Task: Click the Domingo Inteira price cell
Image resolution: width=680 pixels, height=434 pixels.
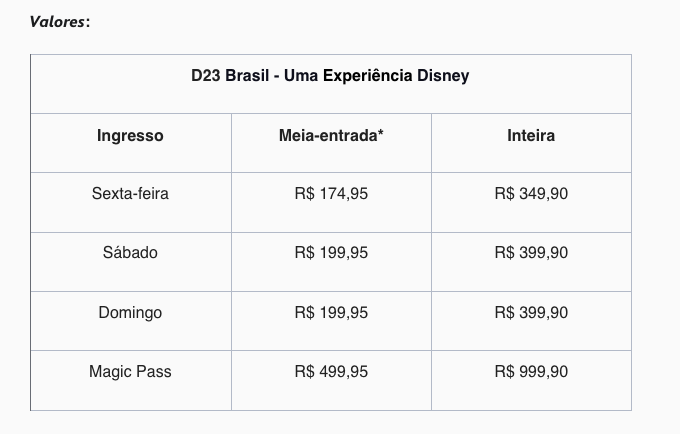Action: (x=531, y=313)
